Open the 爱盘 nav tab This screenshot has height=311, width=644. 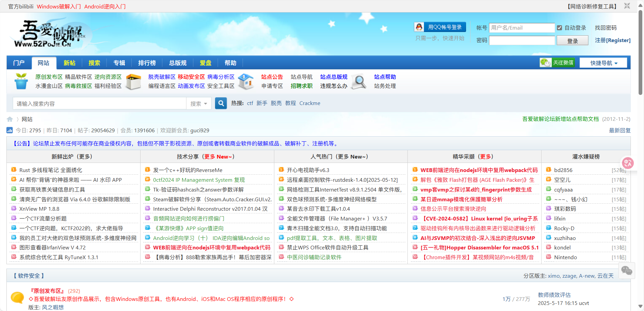click(206, 63)
